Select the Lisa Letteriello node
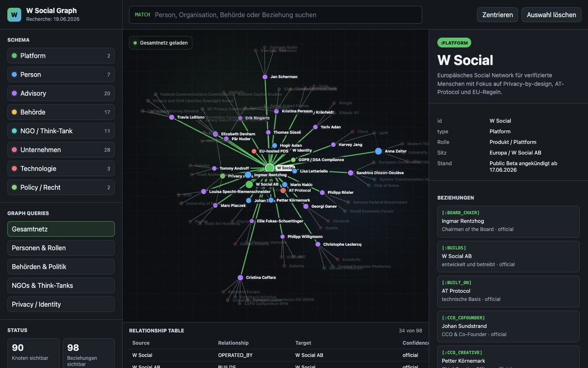The width and height of the screenshot is (588, 368). point(294,171)
